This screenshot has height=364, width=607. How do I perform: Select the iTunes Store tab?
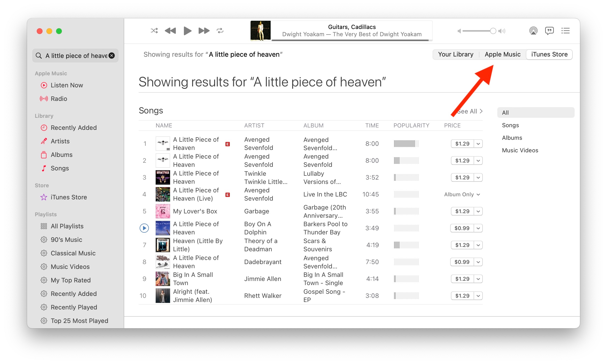click(549, 54)
